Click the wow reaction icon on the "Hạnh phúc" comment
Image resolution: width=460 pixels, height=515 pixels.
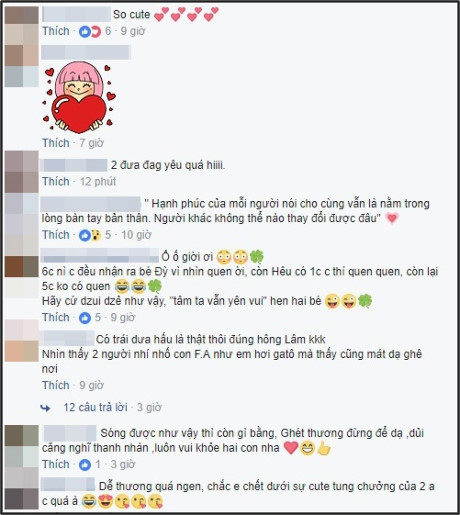tap(96, 235)
